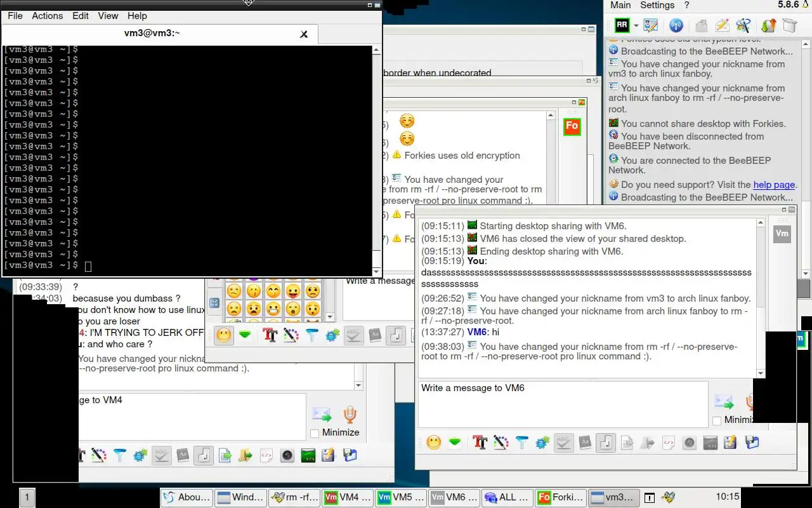Open emoticons in the VM6 chat toolbar
The width and height of the screenshot is (812, 508).
coord(434,443)
